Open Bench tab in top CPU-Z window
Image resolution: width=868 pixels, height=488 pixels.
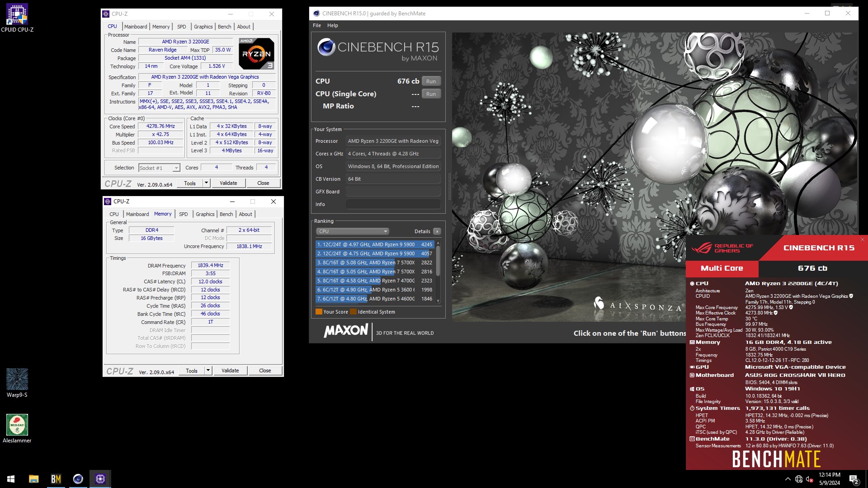tap(225, 27)
